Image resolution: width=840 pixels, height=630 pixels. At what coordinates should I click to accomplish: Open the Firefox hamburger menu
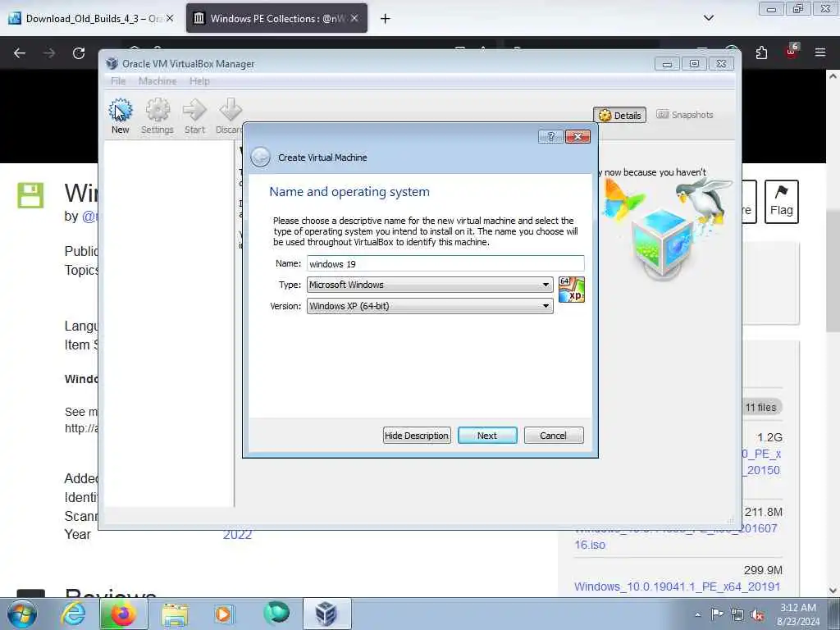pyautogui.click(x=820, y=52)
